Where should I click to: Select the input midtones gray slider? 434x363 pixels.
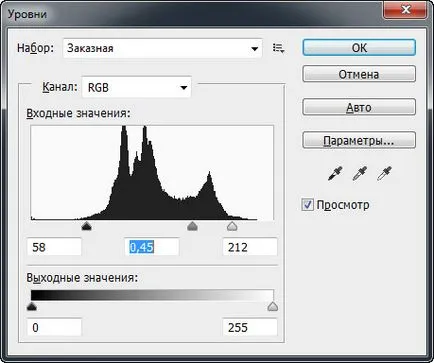tap(192, 226)
